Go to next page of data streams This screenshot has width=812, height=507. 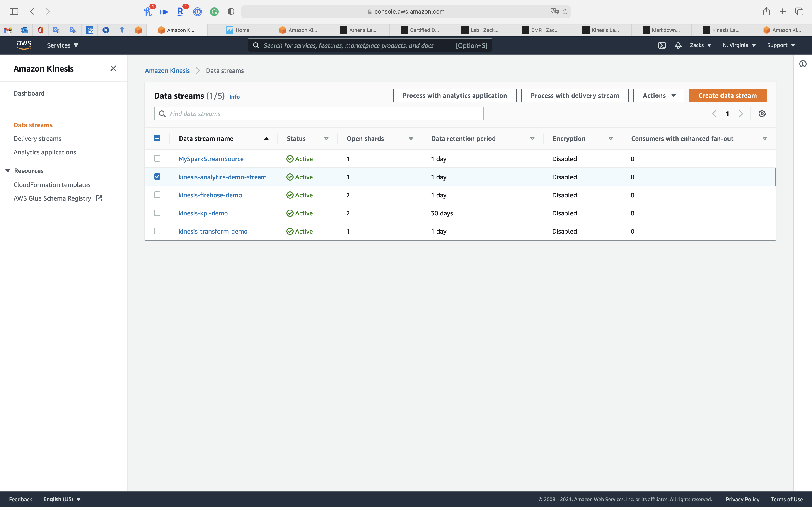(x=741, y=114)
